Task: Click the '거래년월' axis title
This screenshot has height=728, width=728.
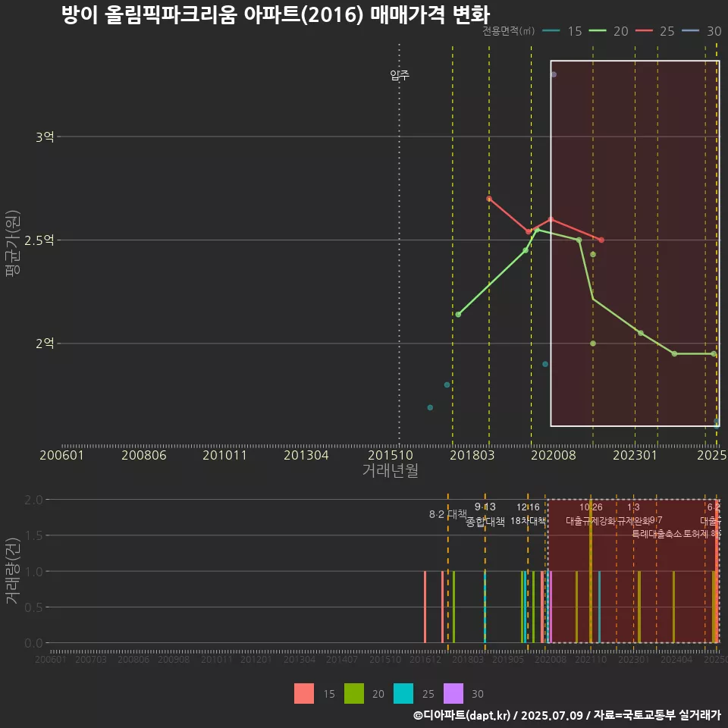Action: 391,470
